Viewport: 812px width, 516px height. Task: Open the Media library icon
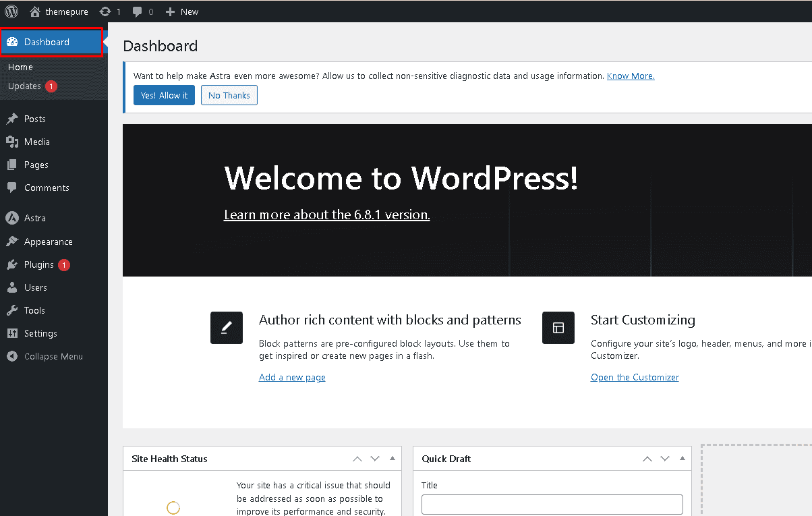coord(12,142)
